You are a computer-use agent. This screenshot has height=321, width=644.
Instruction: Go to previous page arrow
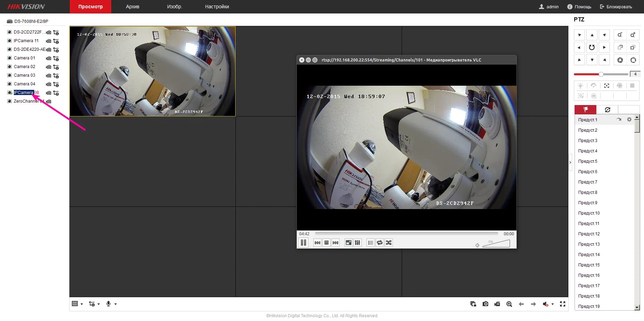[x=521, y=304]
